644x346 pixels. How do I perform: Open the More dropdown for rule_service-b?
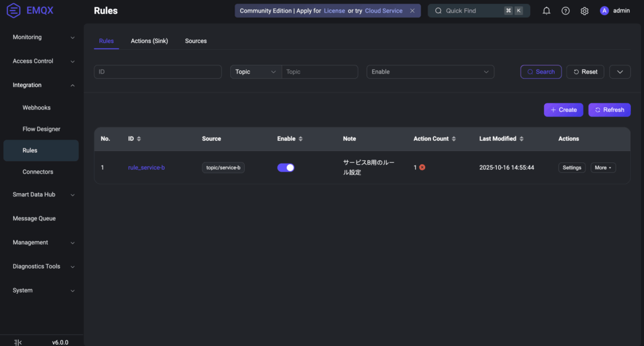602,167
